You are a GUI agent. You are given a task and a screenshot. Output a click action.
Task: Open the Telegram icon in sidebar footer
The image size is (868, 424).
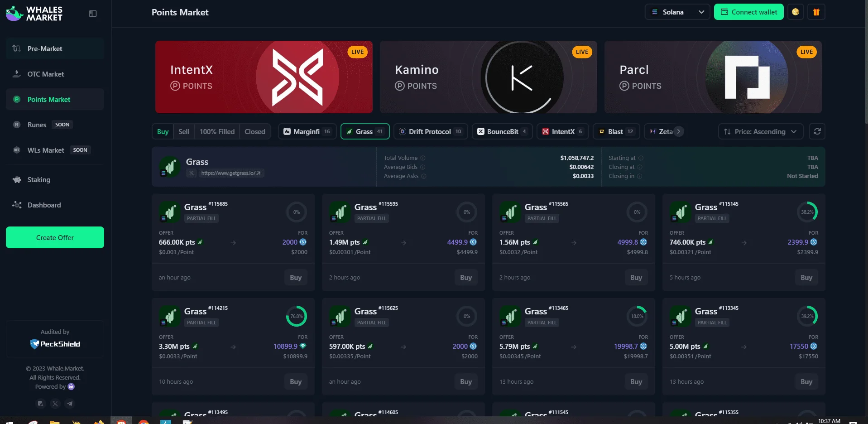70,404
